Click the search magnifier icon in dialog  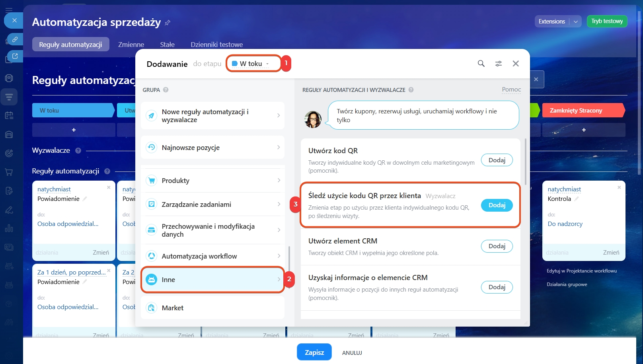pos(481,64)
